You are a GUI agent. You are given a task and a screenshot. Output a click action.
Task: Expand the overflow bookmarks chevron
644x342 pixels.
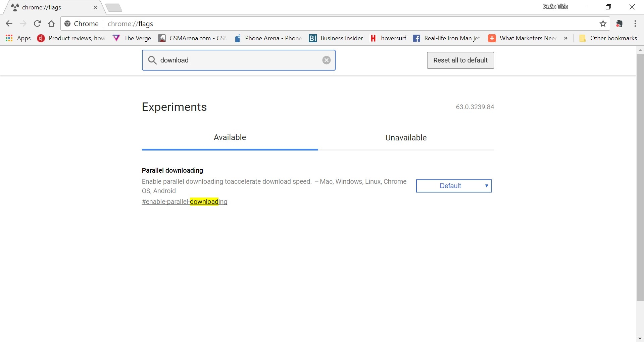pyautogui.click(x=566, y=38)
